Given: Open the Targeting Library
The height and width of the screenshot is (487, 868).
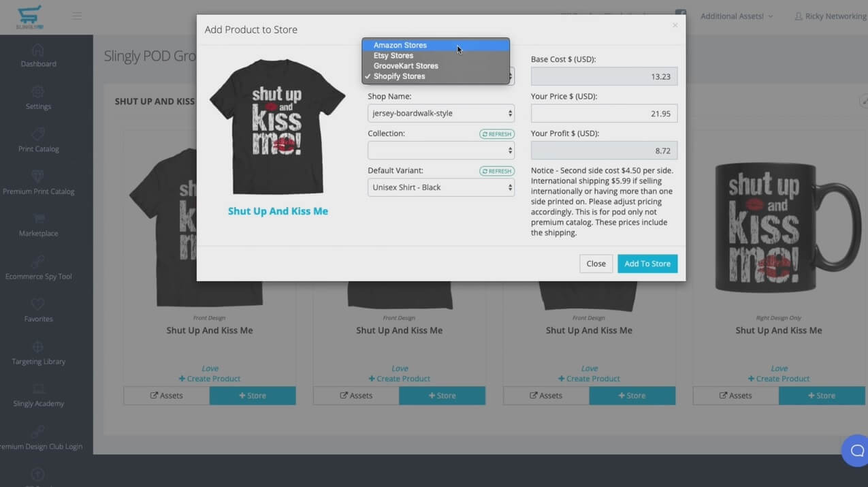Looking at the screenshot, I should coord(38,353).
